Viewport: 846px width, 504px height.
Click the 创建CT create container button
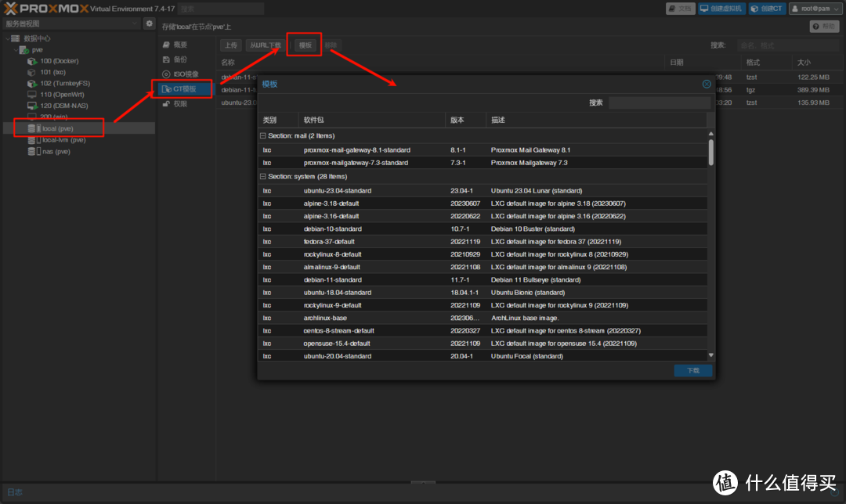coord(767,9)
